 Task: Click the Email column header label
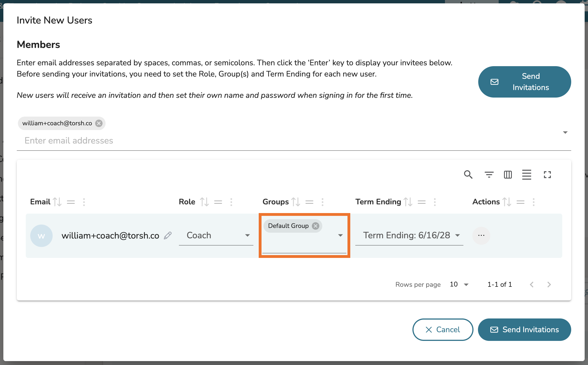40,202
